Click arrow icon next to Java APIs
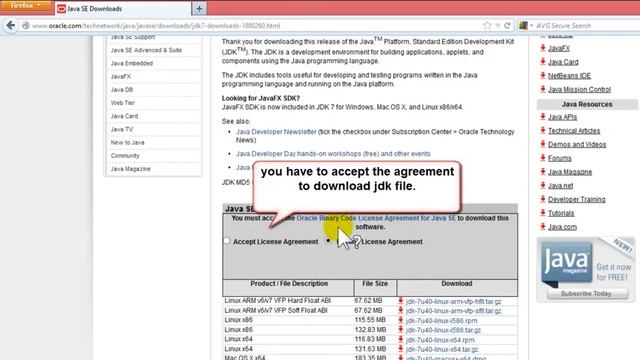This screenshot has width=640, height=360. coord(543,117)
